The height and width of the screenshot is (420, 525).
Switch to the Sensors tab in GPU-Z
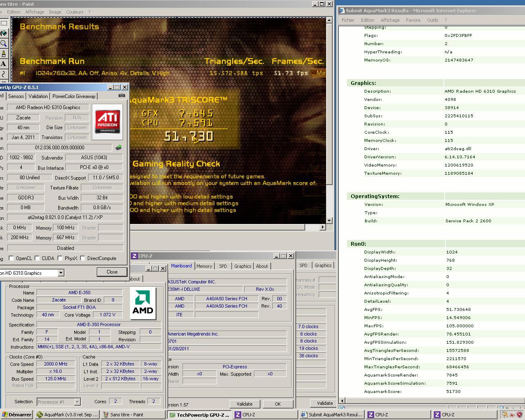pos(16,96)
